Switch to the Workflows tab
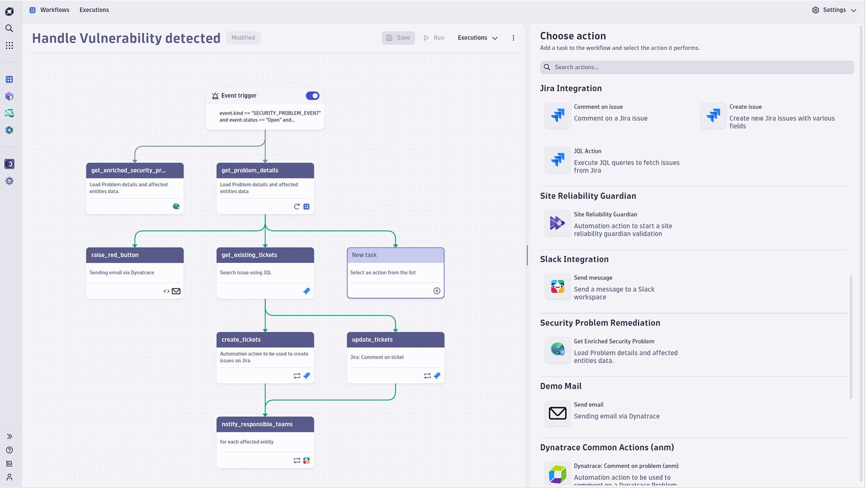 tap(55, 10)
